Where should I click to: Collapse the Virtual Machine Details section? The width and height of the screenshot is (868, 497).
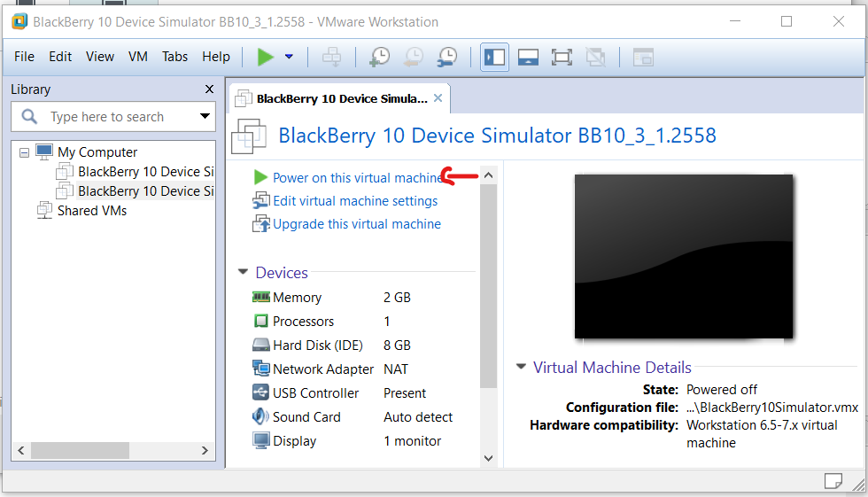pyautogui.click(x=521, y=367)
